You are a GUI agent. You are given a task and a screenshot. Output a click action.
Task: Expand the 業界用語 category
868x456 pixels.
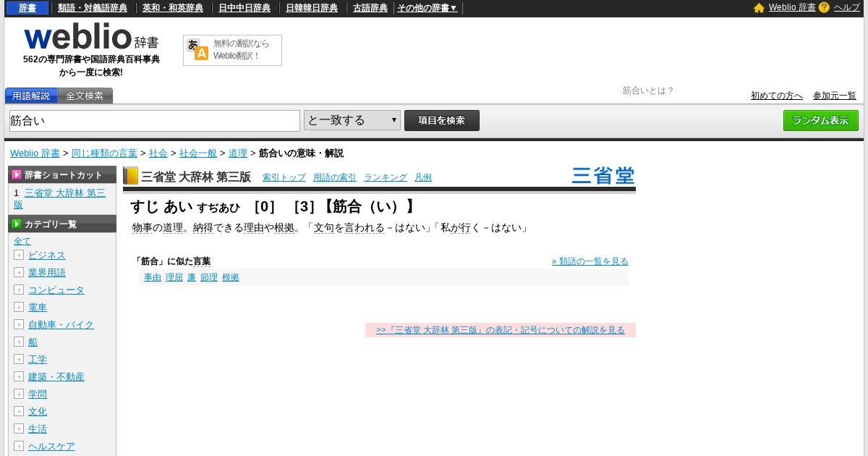click(x=19, y=272)
